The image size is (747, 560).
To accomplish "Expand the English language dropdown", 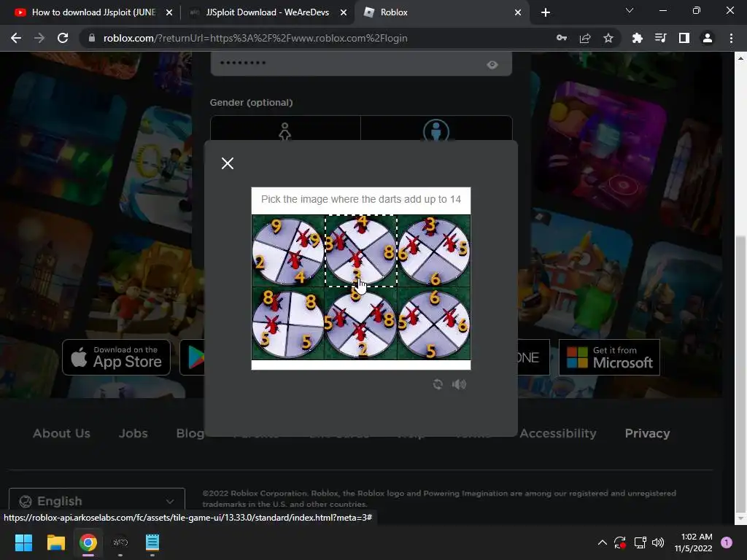I will pyautogui.click(x=97, y=501).
